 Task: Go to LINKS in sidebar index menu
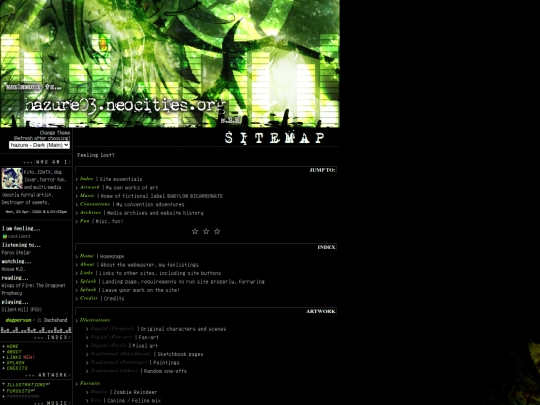point(14,357)
